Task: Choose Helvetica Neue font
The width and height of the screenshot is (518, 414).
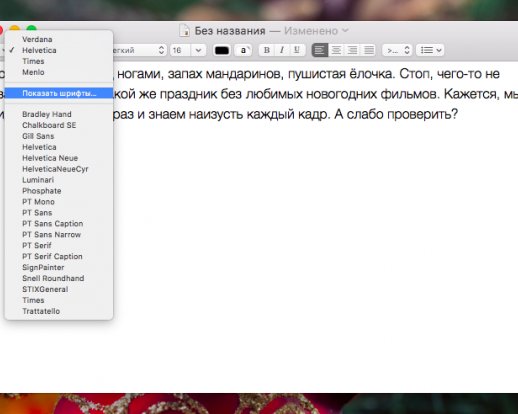Action: (59, 158)
